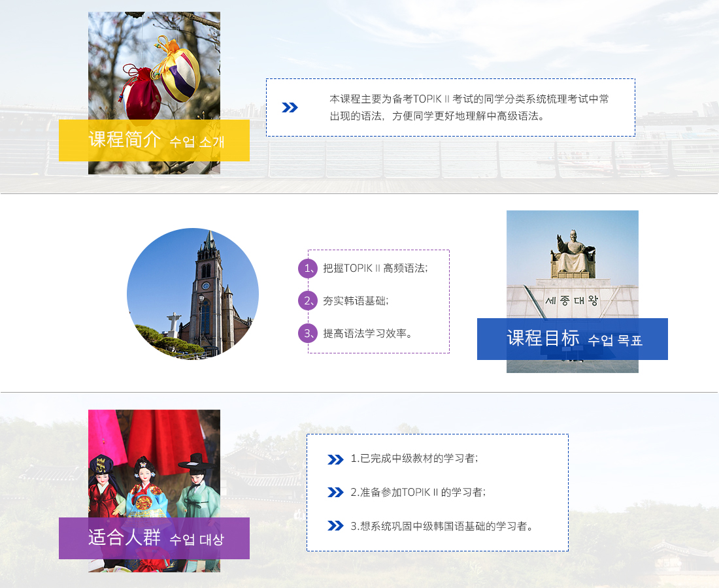
Task: Click arrow icon beside 已完成中级教材的学习者
Action: click(x=335, y=459)
